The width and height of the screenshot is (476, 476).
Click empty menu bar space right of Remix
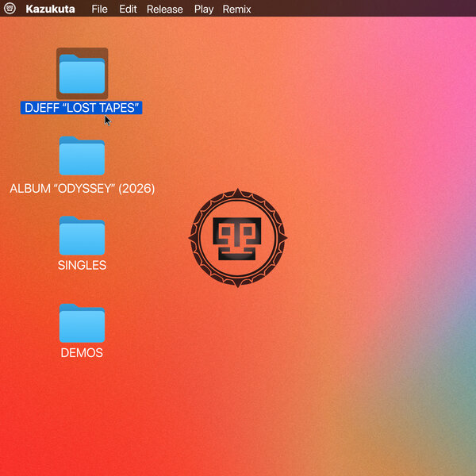[365, 10]
